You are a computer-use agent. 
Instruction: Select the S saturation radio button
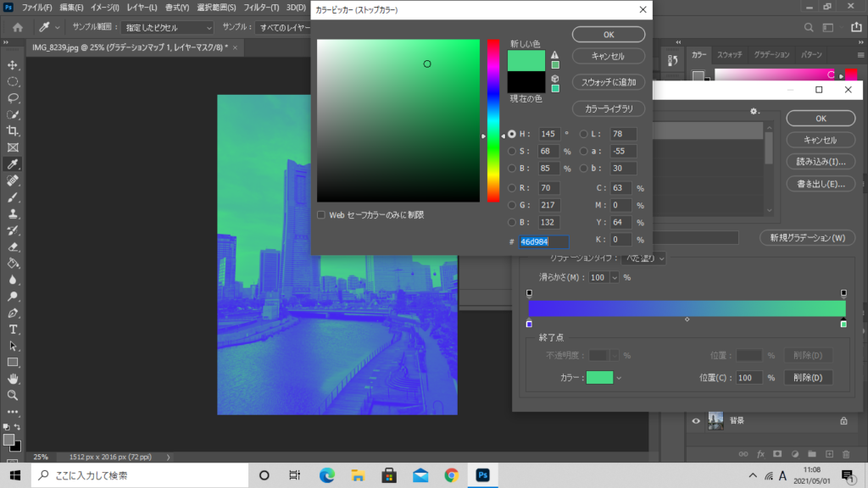[511, 151]
